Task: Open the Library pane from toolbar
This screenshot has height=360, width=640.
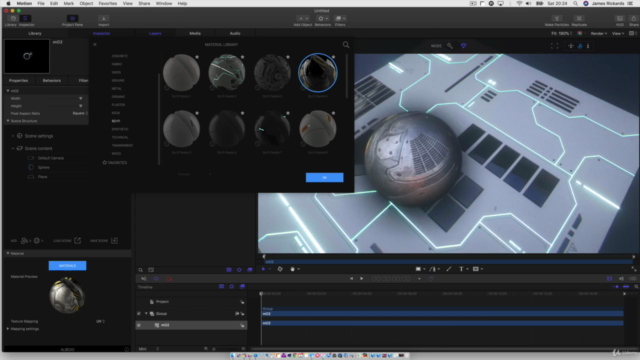Action: tap(12, 19)
